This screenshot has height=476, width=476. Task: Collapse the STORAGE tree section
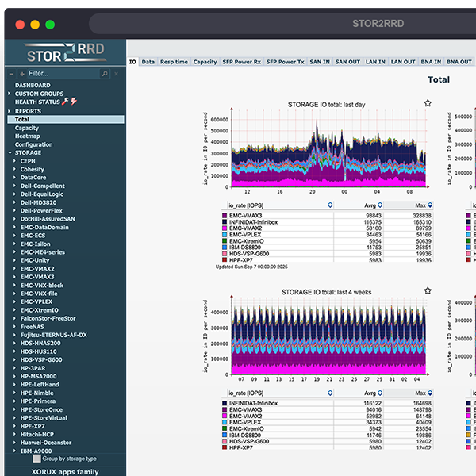(x=9, y=152)
